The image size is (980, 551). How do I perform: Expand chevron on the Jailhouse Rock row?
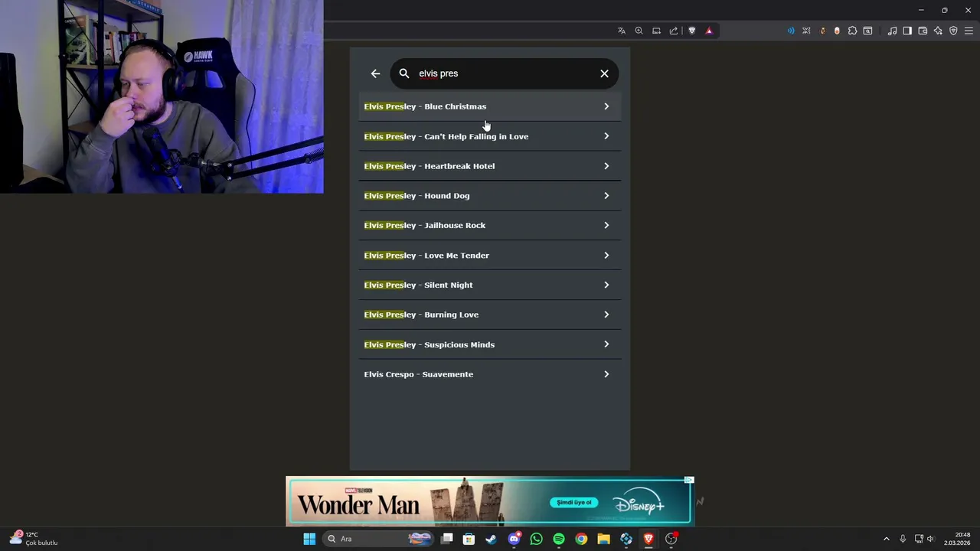[x=606, y=225]
